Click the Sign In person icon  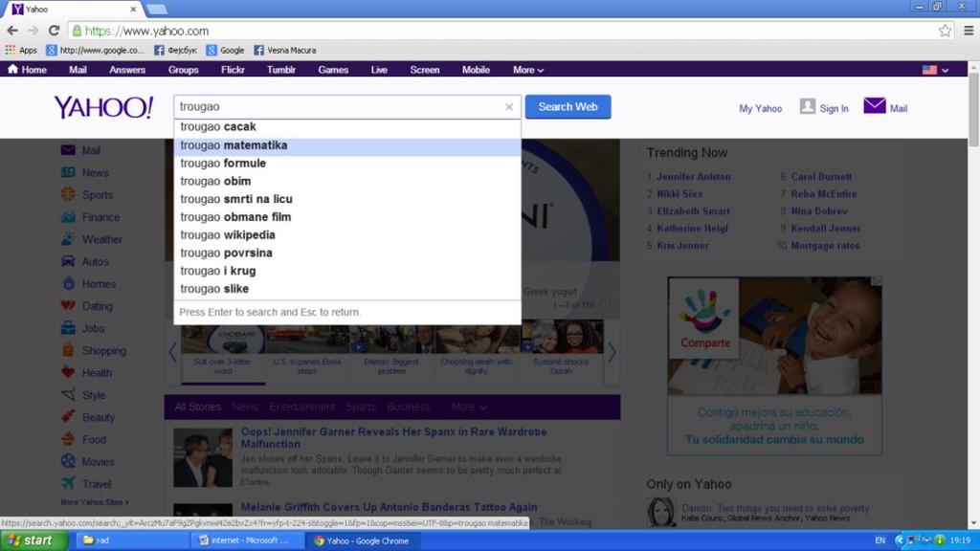coord(808,106)
